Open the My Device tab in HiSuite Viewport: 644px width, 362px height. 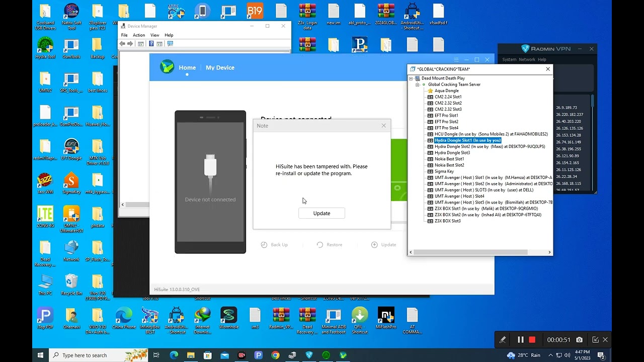click(x=220, y=67)
